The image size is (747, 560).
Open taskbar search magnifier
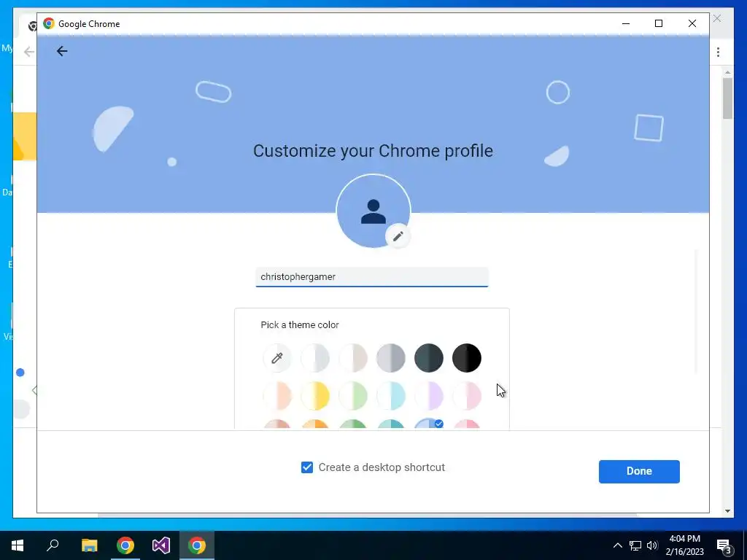coord(53,545)
